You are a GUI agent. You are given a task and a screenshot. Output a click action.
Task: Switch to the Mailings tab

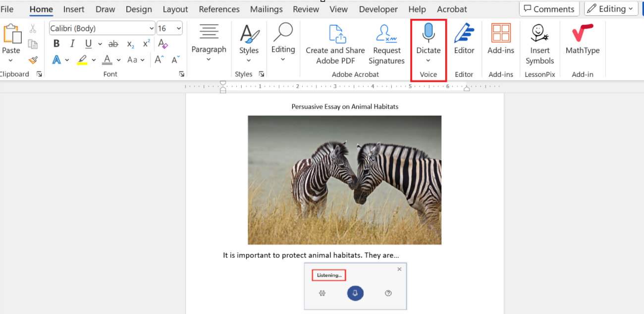tap(267, 9)
